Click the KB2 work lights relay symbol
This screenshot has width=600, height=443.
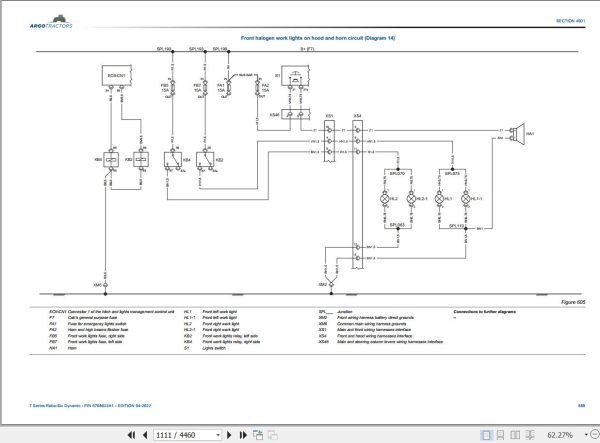pos(205,160)
